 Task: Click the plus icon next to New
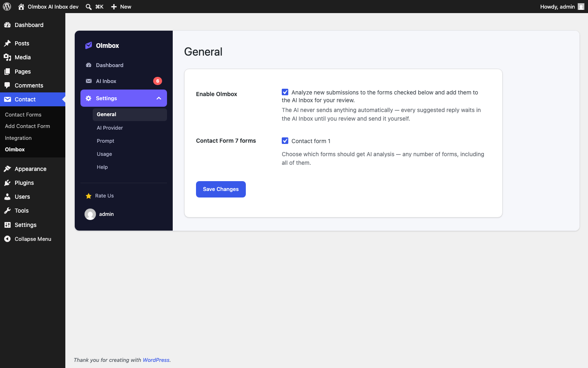click(x=114, y=7)
